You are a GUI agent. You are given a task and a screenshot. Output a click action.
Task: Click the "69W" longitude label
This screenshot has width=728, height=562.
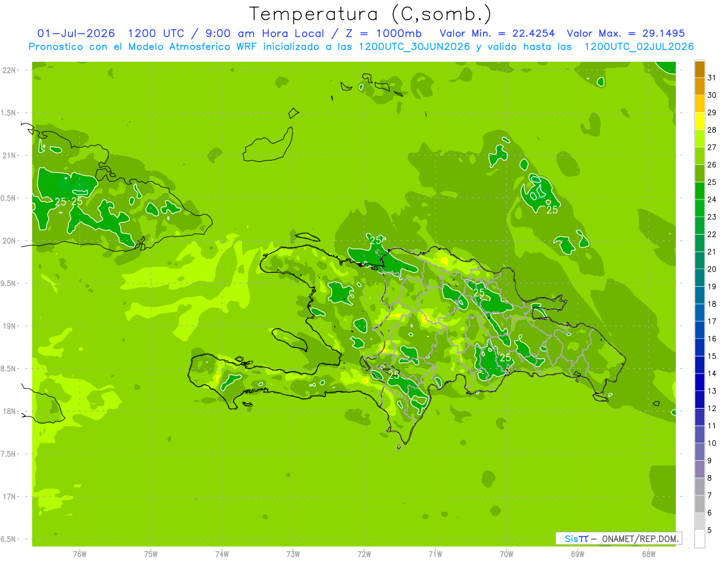point(578,554)
